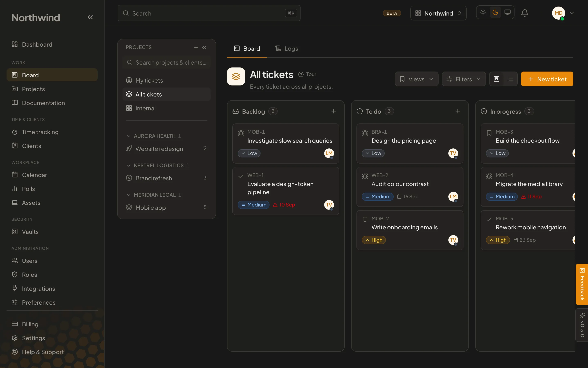Switch to system theme
This screenshot has height=368, width=588.
507,12
